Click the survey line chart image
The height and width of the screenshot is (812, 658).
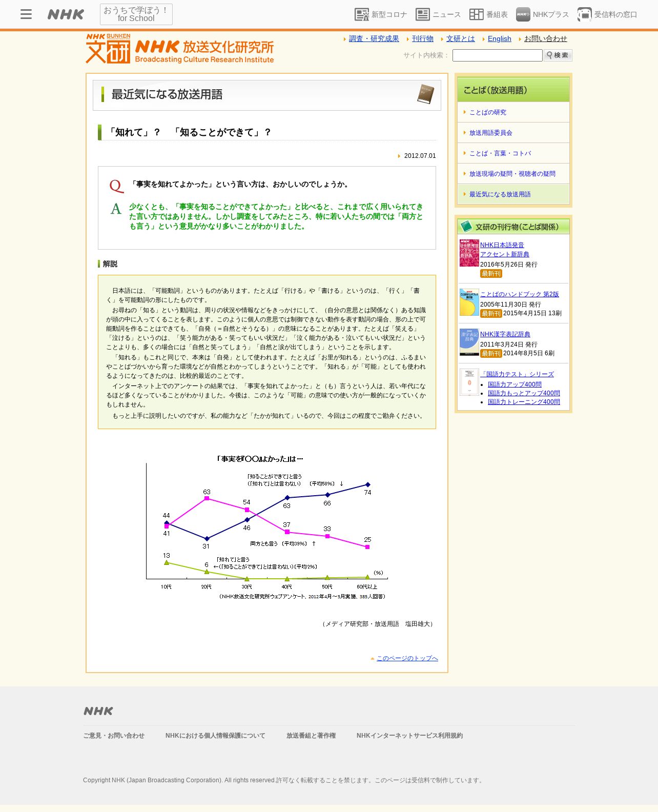266,527
